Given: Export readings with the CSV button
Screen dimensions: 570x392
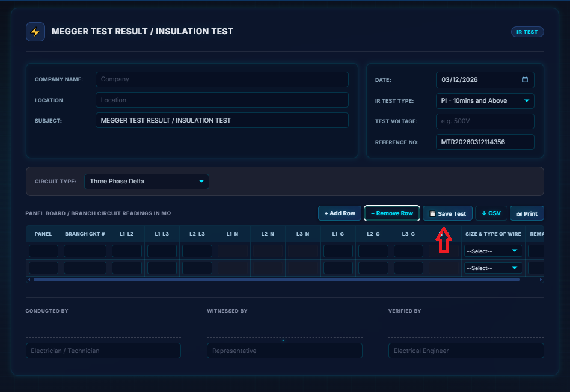Looking at the screenshot, I should pyautogui.click(x=491, y=213).
